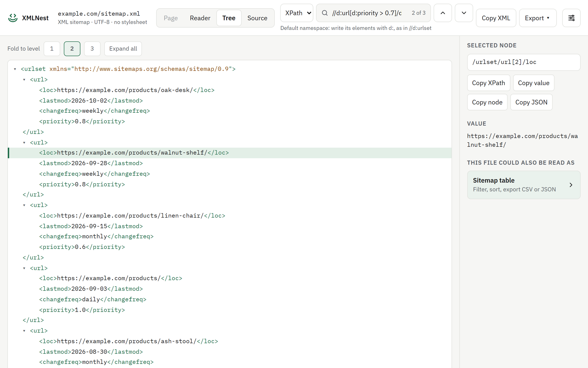Fold tree to level 3
588x368 pixels.
coord(92,49)
